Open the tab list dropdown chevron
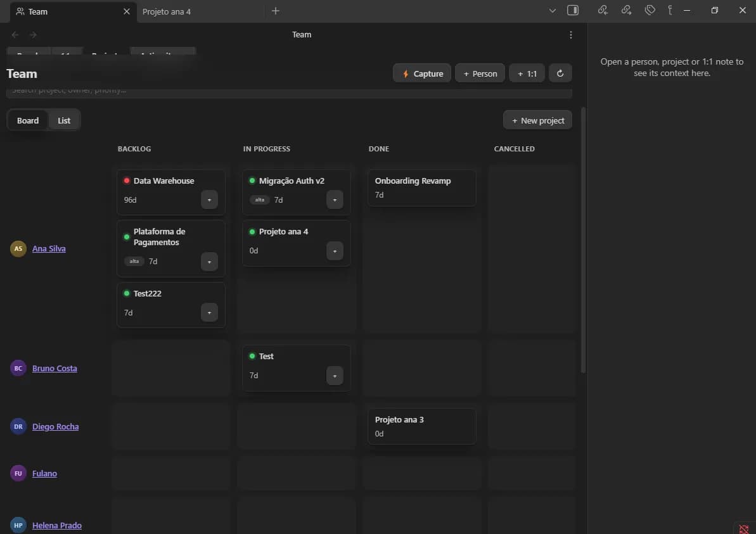Image resolution: width=756 pixels, height=534 pixels. pyautogui.click(x=553, y=11)
